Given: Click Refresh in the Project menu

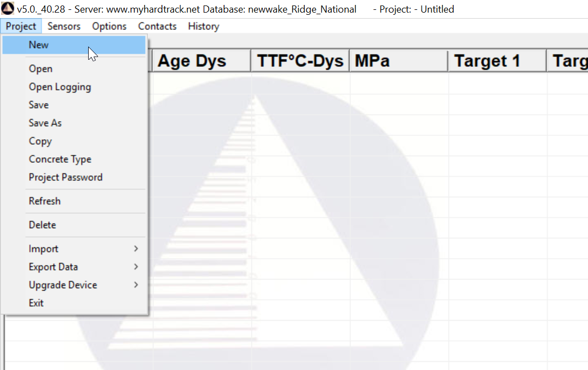Looking at the screenshot, I should click(x=74, y=201).
